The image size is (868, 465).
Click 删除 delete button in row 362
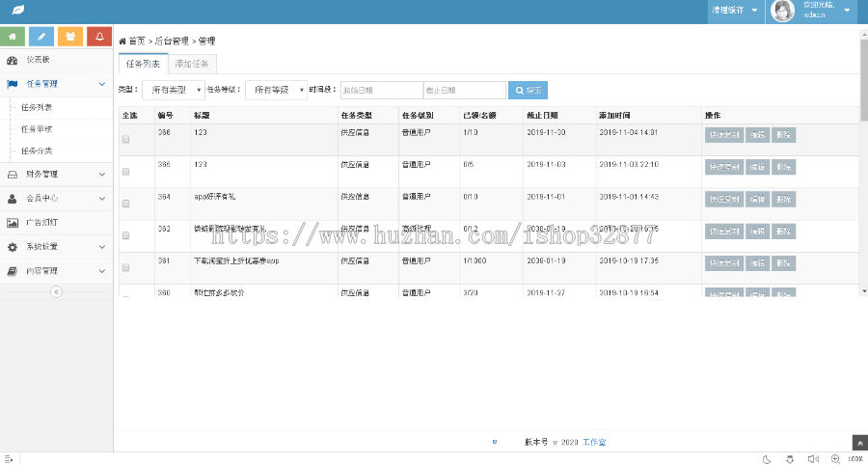(x=783, y=232)
